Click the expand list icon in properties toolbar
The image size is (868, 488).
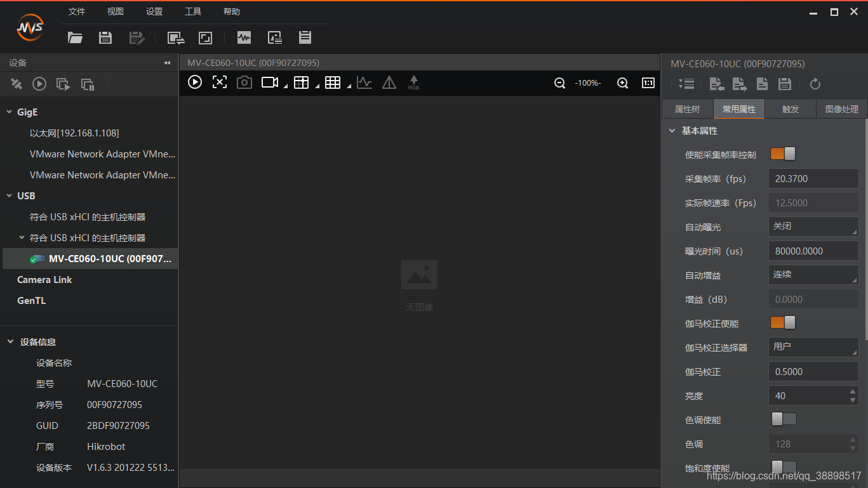tap(686, 84)
